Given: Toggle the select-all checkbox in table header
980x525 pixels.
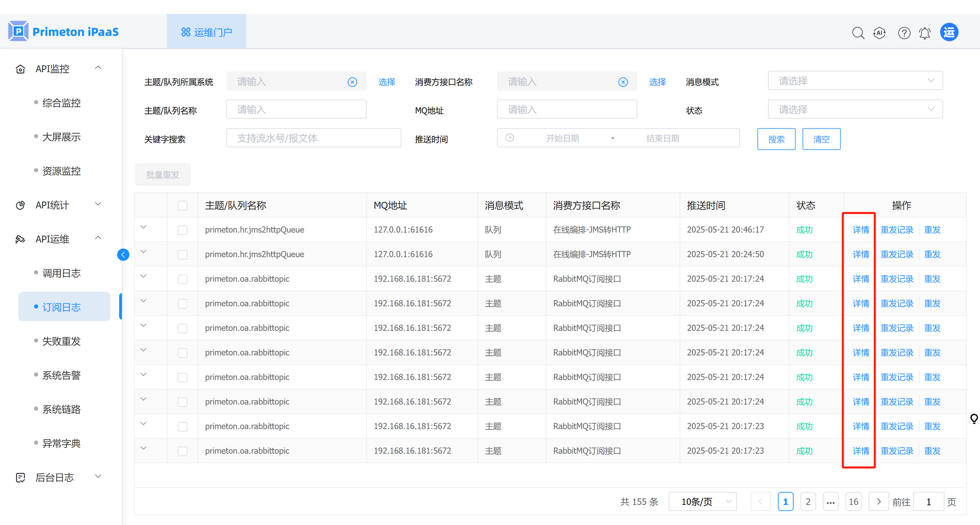Looking at the screenshot, I should click(182, 205).
